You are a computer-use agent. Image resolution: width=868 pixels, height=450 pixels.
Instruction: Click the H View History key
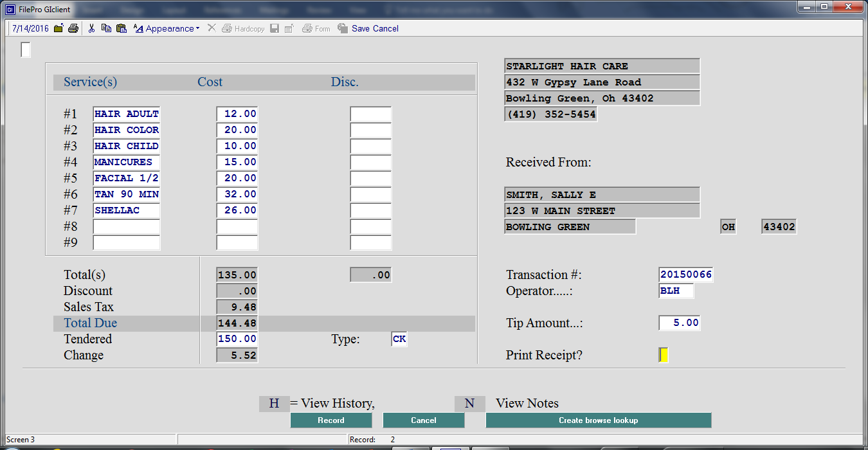point(274,404)
